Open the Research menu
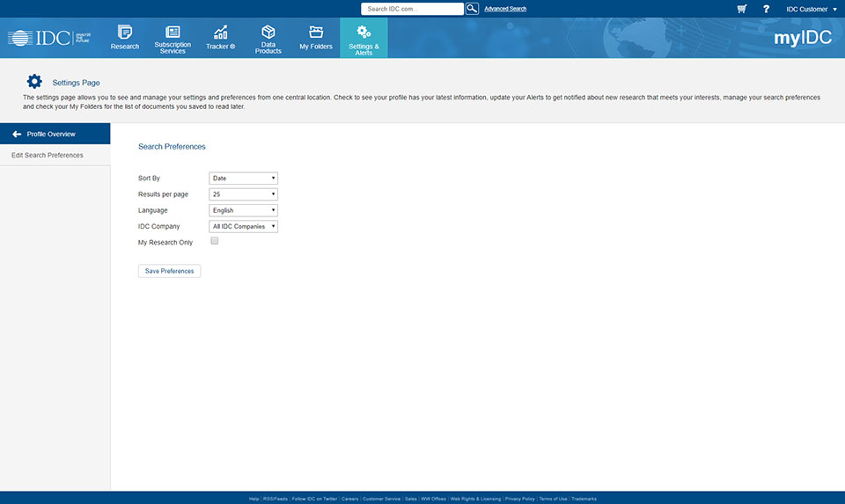This screenshot has width=845, height=504. pyautogui.click(x=124, y=38)
